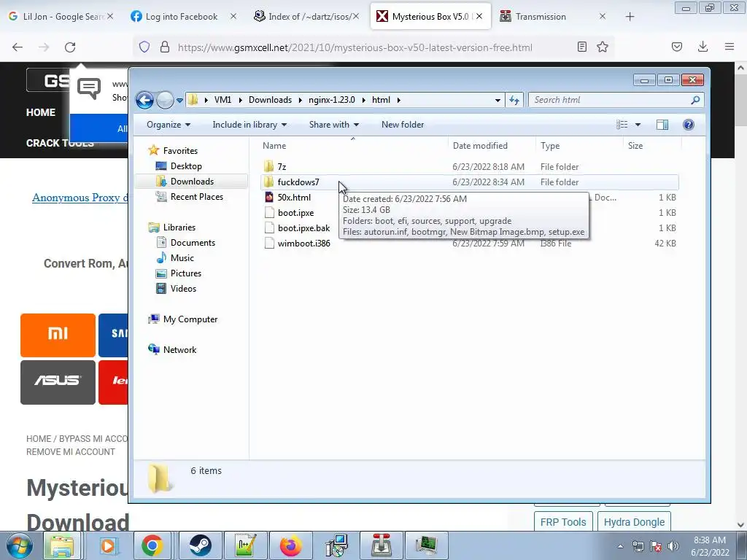Open Share with menu
Image resolution: width=747 pixels, height=560 pixels.
tap(333, 125)
